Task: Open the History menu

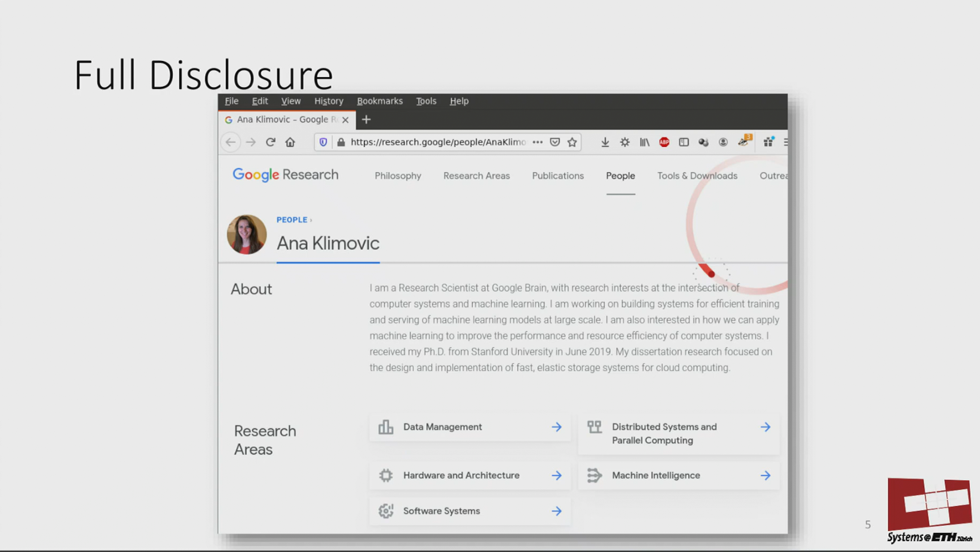Action: click(329, 101)
